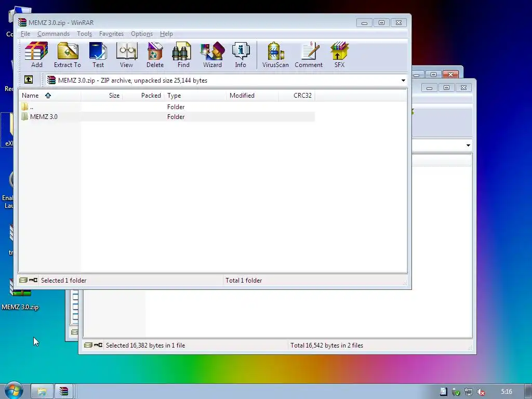Open the Help menu
Image resolution: width=532 pixels, height=399 pixels.
166,34
